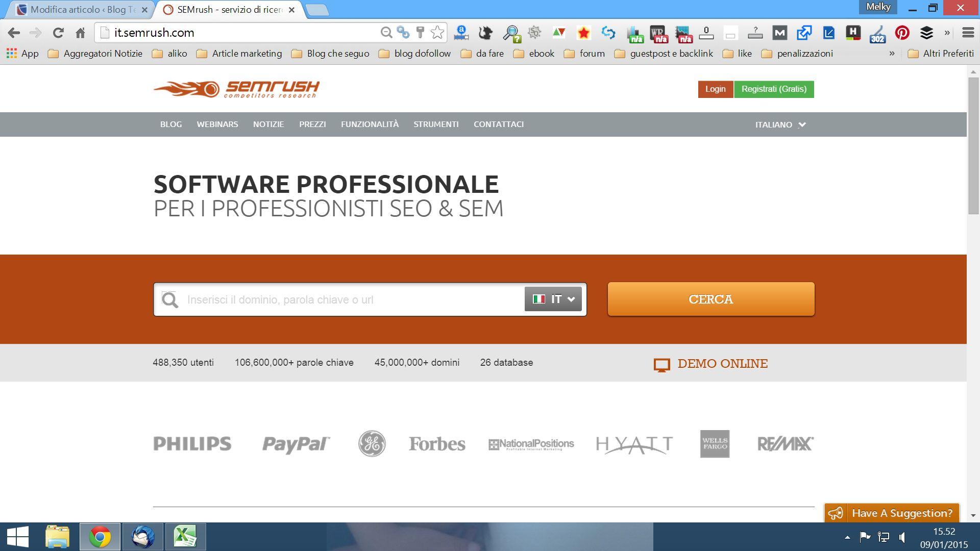Screen dimensions: 980x551
Task: Open Thunderbird from the taskbar
Action: coord(142,537)
